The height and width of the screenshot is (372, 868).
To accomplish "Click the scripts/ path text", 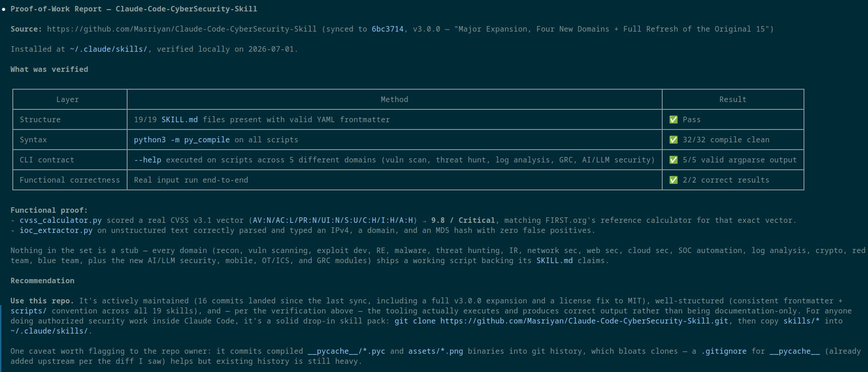I will pyautogui.click(x=28, y=311).
